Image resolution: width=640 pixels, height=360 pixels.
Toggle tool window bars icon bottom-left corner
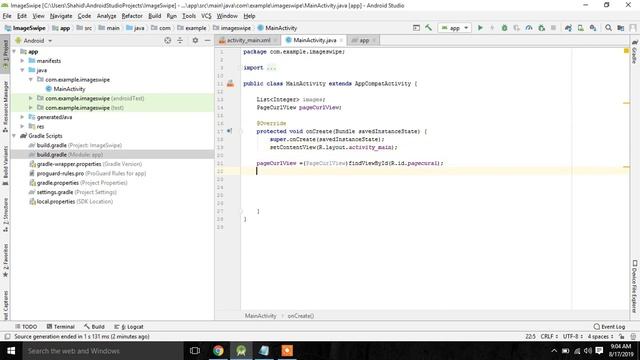(7, 336)
